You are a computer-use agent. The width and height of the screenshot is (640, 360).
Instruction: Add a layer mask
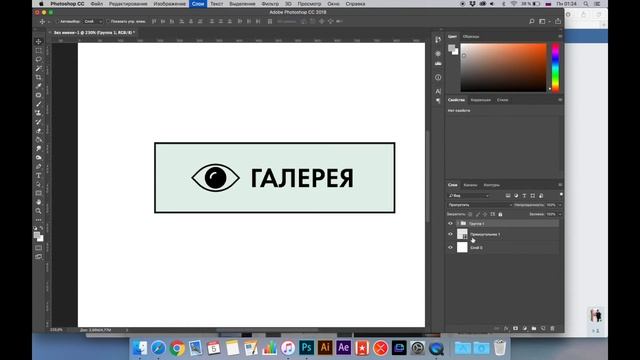click(x=516, y=328)
